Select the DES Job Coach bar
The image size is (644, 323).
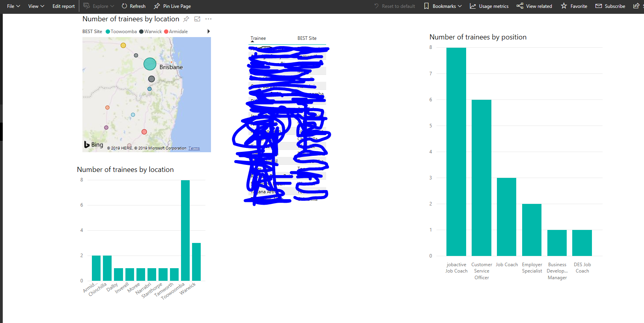point(582,243)
